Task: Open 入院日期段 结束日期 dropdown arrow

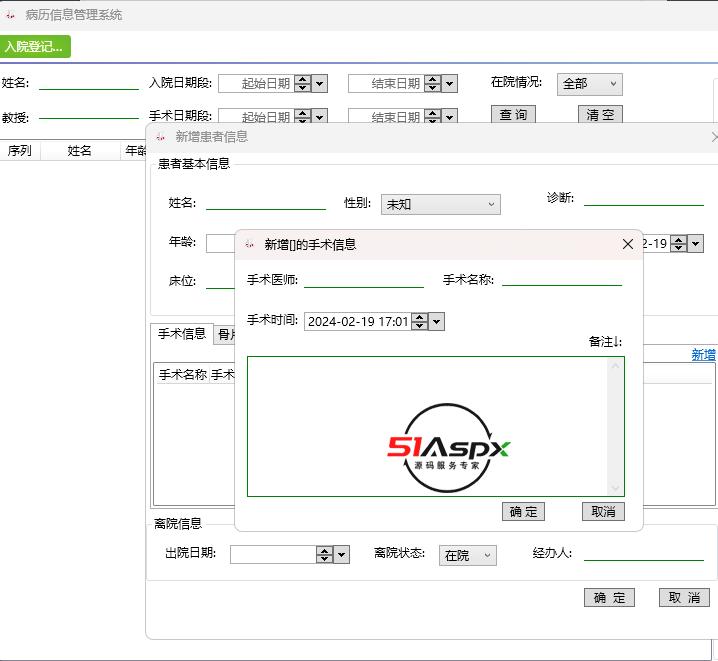Action: pos(450,84)
